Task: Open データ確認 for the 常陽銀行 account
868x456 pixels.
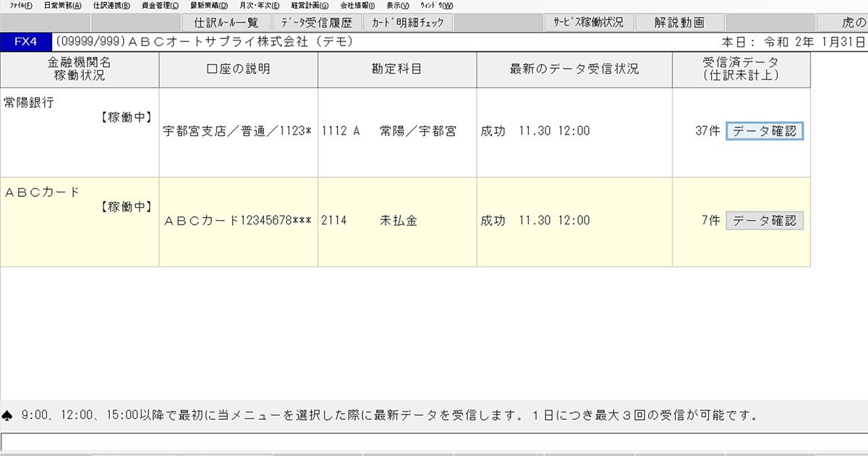Action: [x=765, y=131]
